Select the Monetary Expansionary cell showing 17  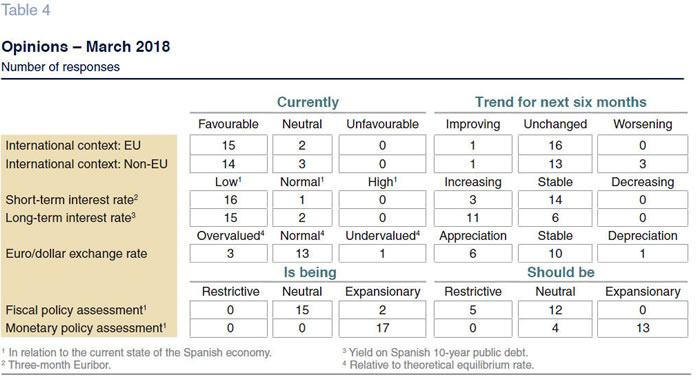tap(382, 328)
